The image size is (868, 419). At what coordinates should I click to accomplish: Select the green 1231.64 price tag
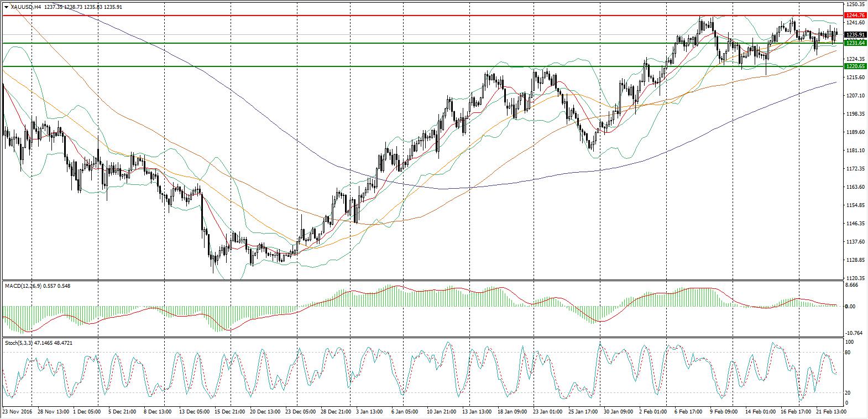click(x=855, y=43)
